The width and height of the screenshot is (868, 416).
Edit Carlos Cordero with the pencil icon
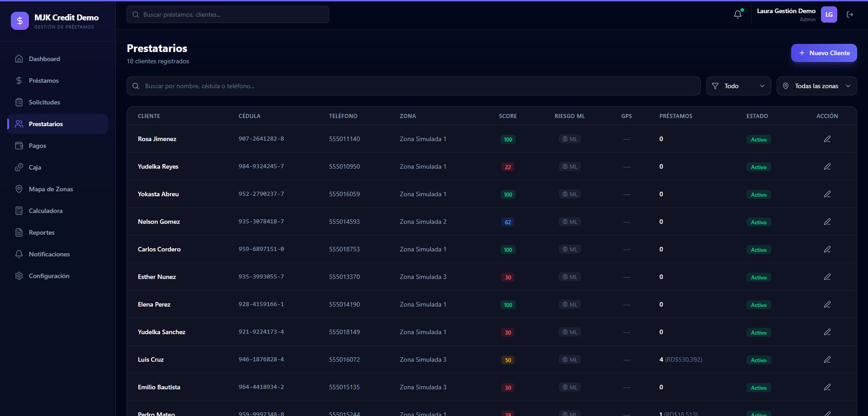pos(827,249)
